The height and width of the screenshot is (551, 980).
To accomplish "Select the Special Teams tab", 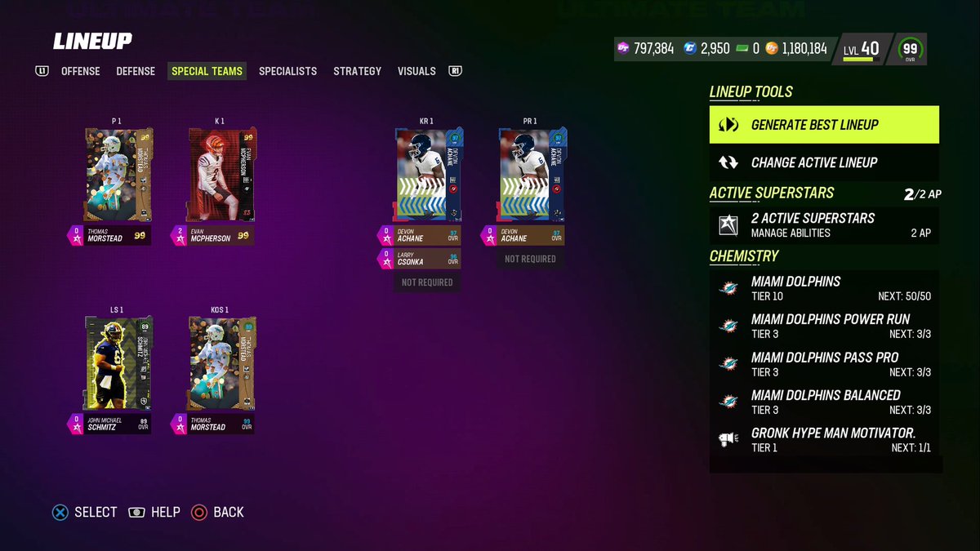I will [207, 71].
